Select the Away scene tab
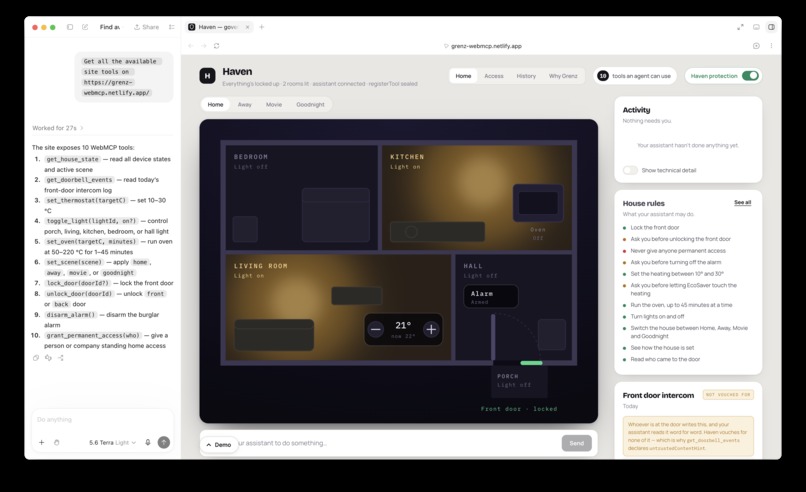Image resolution: width=806 pixels, height=492 pixels. [x=245, y=104]
